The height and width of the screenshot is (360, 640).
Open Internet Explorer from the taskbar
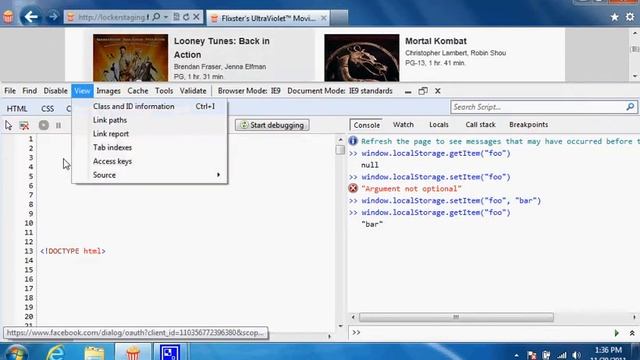coord(56,352)
